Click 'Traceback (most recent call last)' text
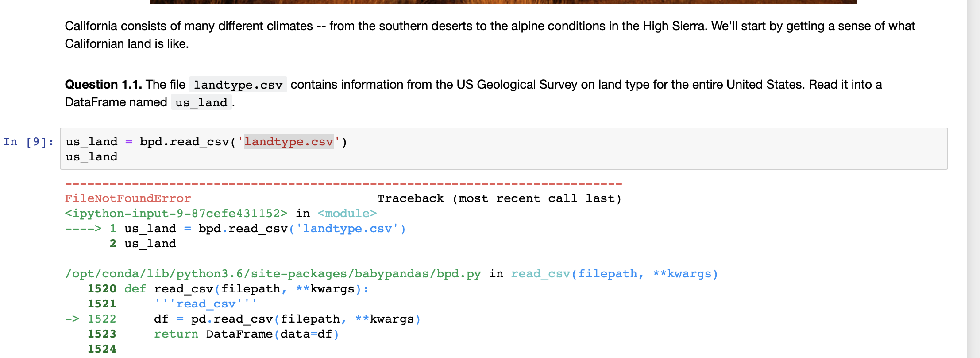 coord(499,198)
